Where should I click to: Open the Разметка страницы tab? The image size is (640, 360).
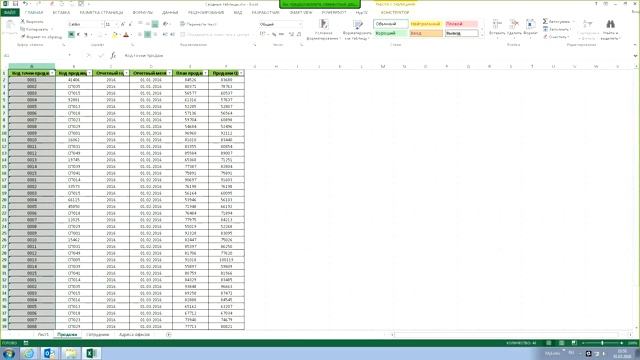coord(101,13)
